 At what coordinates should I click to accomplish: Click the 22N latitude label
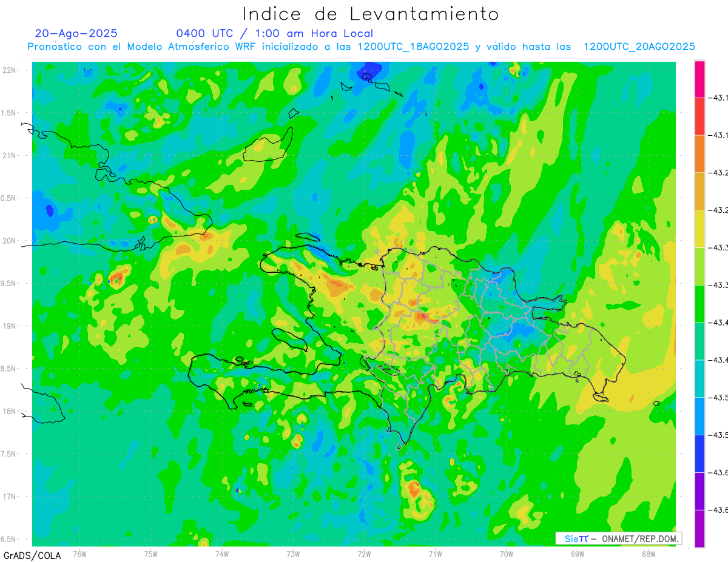click(10, 70)
